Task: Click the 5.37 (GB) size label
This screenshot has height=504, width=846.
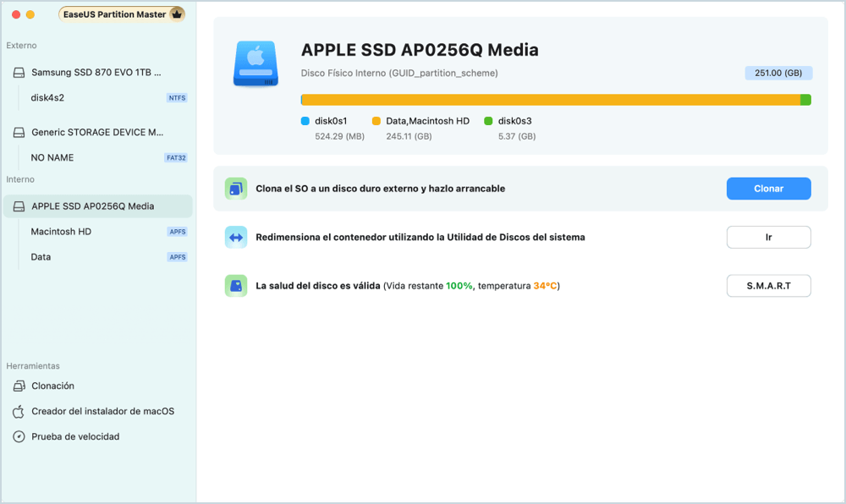Action: point(517,136)
